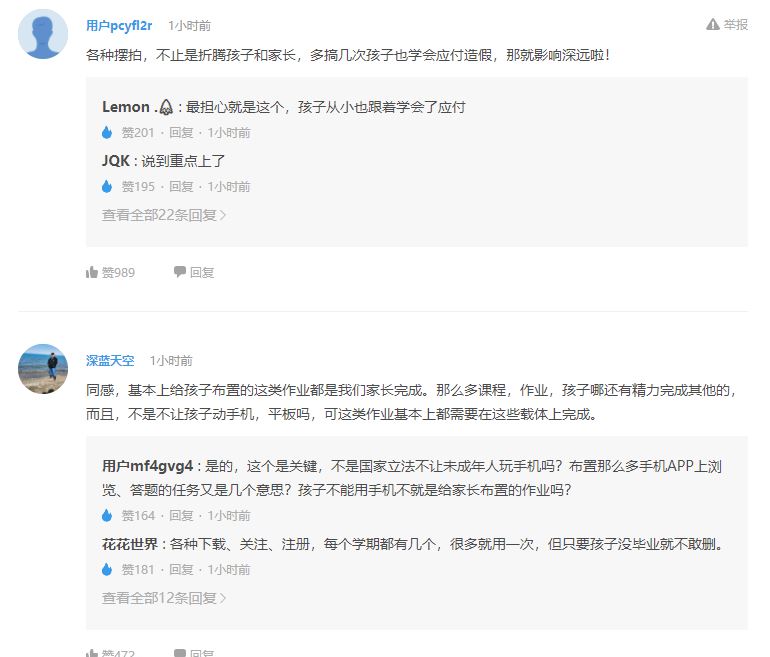770x657 pixels.
Task: Open the 花花世界 username in the reply
Action: tap(132, 544)
